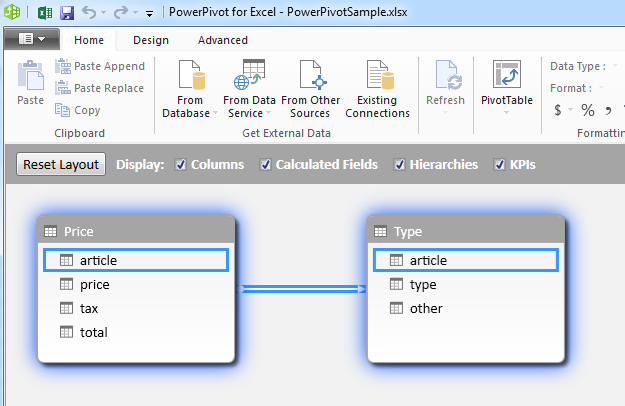Expand the file menu dropdown button

click(32, 40)
